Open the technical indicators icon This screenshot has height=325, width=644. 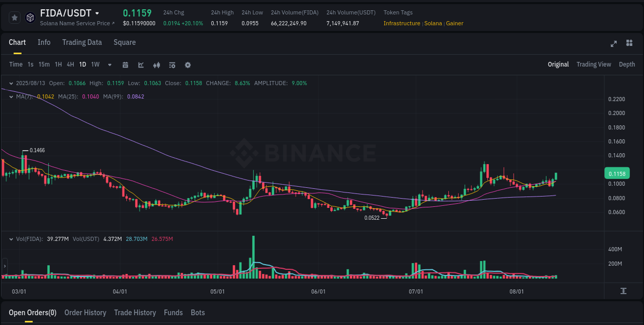pos(172,64)
